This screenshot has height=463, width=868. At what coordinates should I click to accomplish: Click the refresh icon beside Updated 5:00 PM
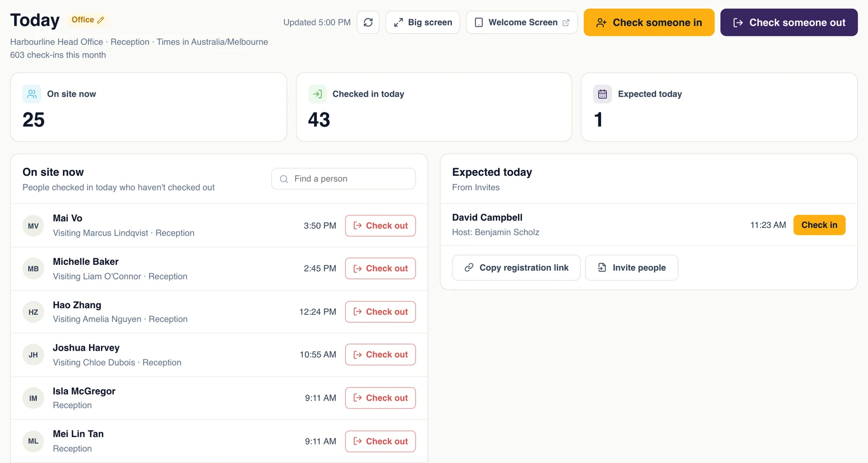pyautogui.click(x=368, y=22)
